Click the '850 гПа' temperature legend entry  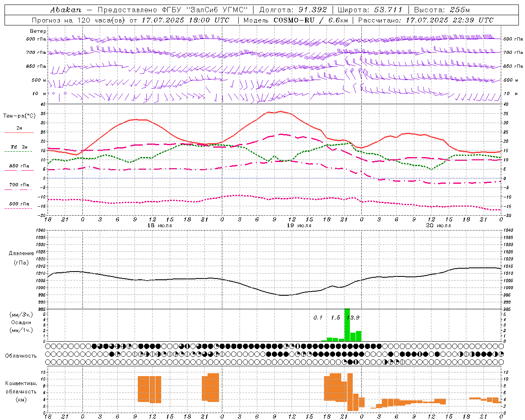click(19, 166)
